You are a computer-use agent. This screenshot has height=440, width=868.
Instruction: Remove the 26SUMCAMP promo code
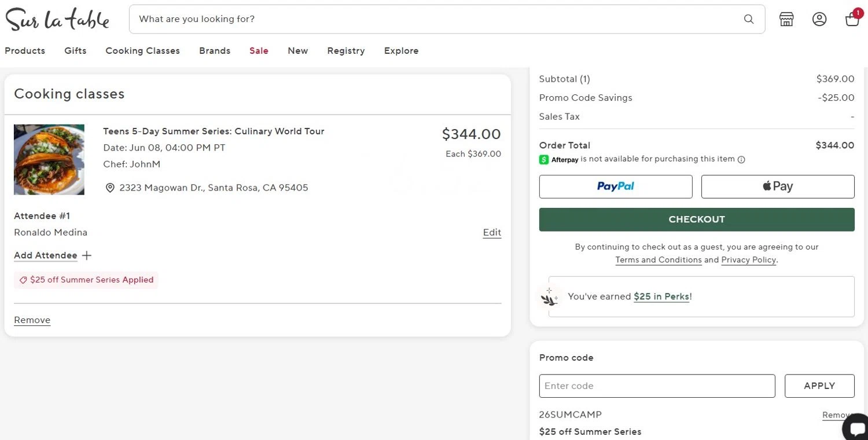836,415
